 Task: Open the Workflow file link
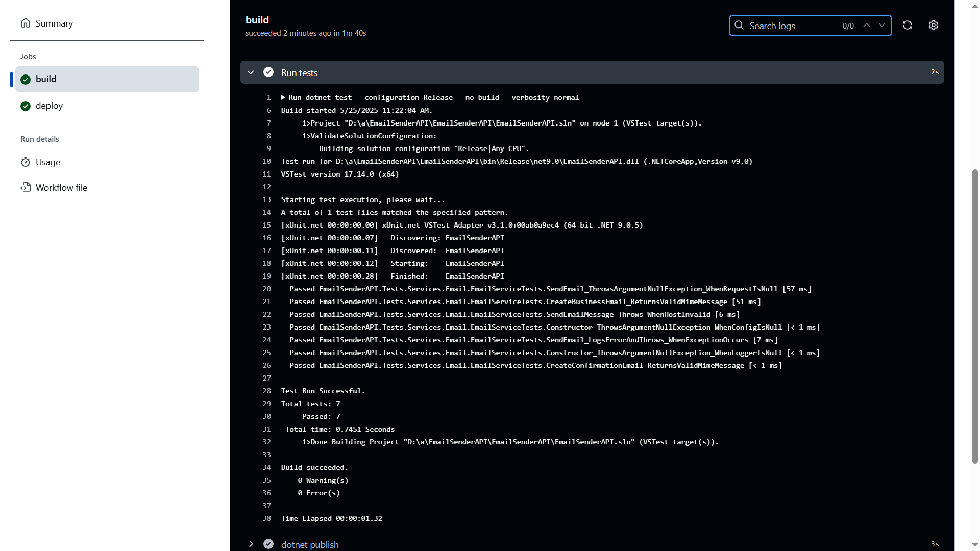click(x=61, y=188)
